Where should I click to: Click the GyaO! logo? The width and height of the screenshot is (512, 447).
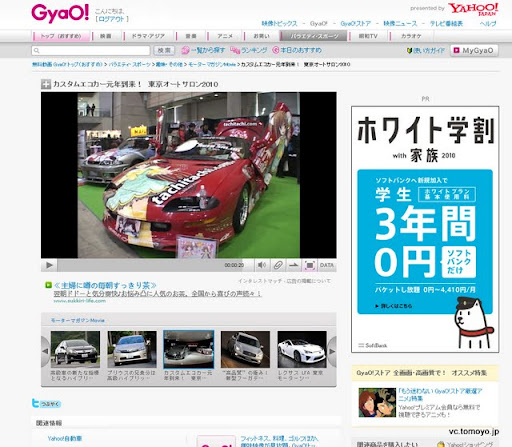[x=60, y=13]
